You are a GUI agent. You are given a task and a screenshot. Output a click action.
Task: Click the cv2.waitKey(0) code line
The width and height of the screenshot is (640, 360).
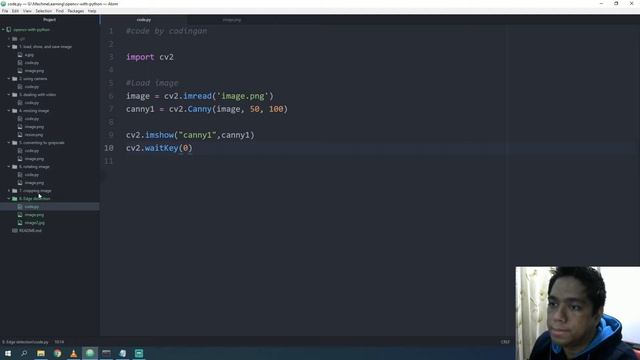(x=159, y=148)
